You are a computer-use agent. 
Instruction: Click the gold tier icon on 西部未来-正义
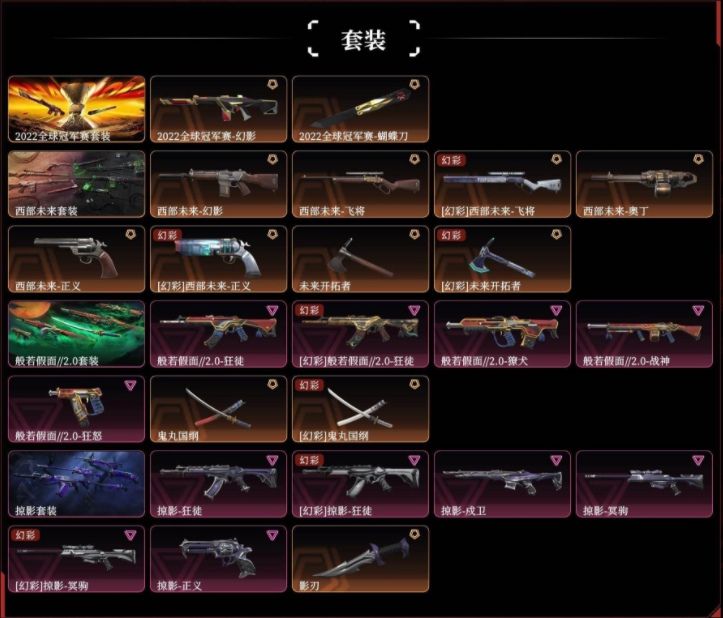(130, 234)
